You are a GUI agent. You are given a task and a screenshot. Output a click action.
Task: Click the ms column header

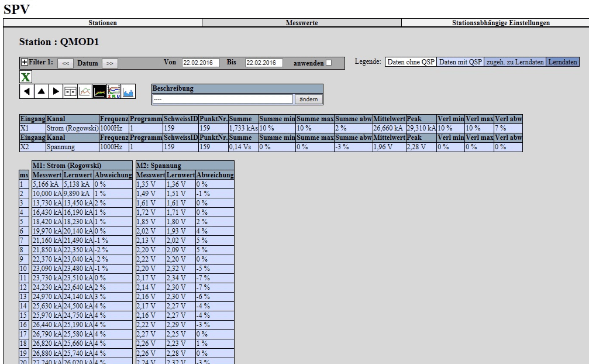(24, 175)
